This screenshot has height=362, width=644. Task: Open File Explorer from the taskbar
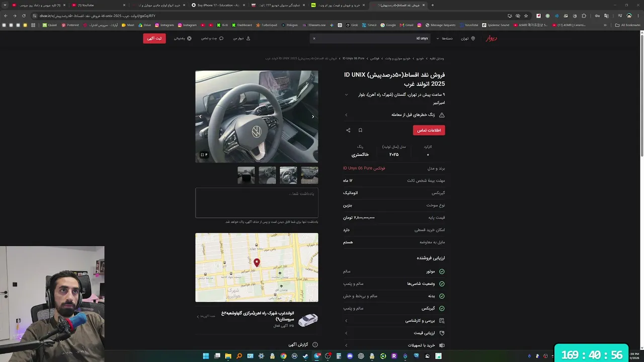(x=228, y=356)
